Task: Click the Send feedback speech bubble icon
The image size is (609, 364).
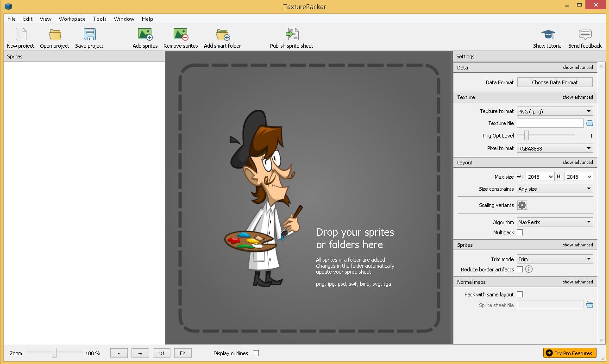Action: pos(585,35)
